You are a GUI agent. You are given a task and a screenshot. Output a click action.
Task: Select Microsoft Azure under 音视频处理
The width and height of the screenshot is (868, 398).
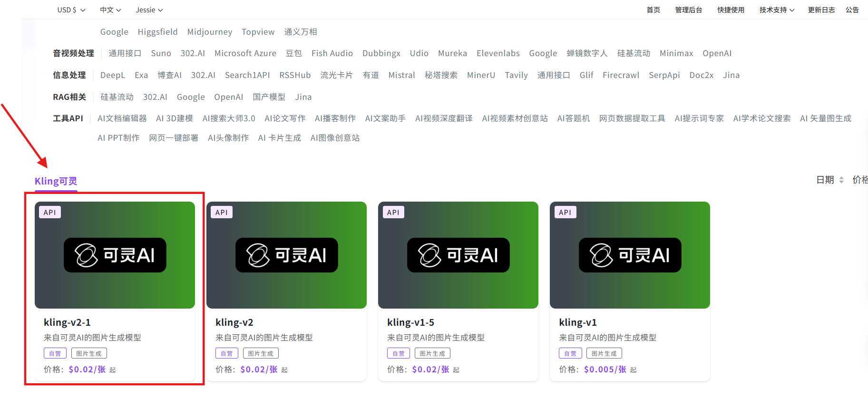[245, 53]
